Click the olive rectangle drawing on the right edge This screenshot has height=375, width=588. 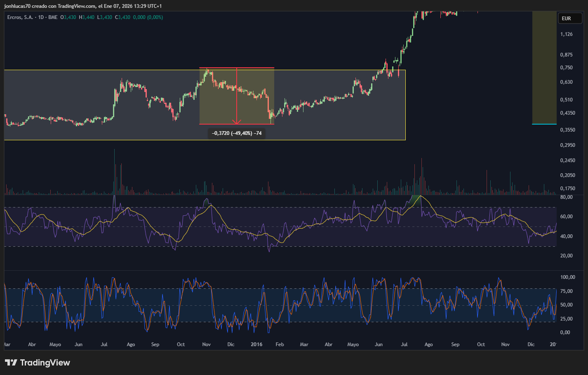pos(544,67)
